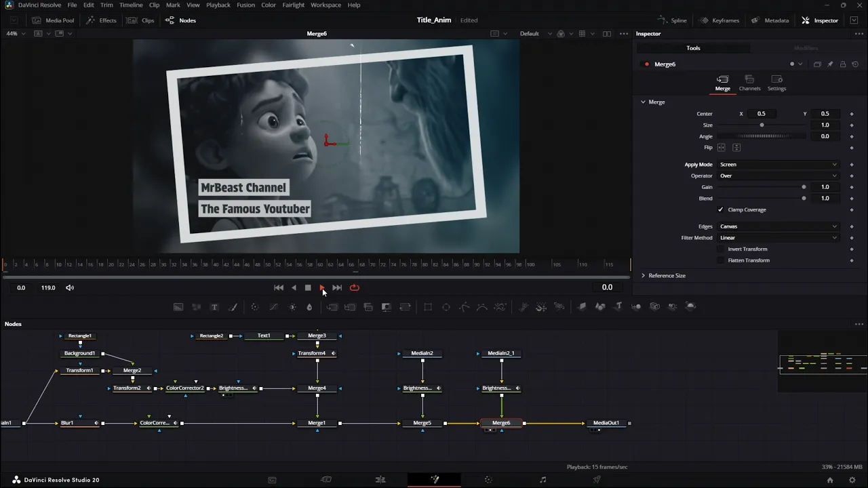
Task: Select the MediaOut1 node
Action: point(606,423)
